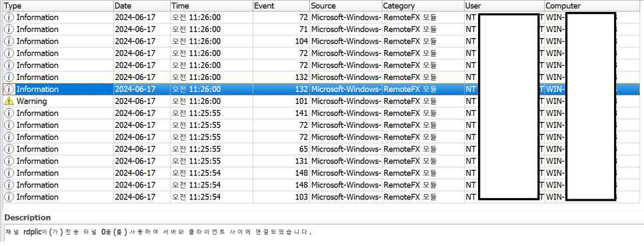Click 'Microsoft-Windows-' source in event 101 row
The height and width of the screenshot is (246, 644).
[346, 101]
